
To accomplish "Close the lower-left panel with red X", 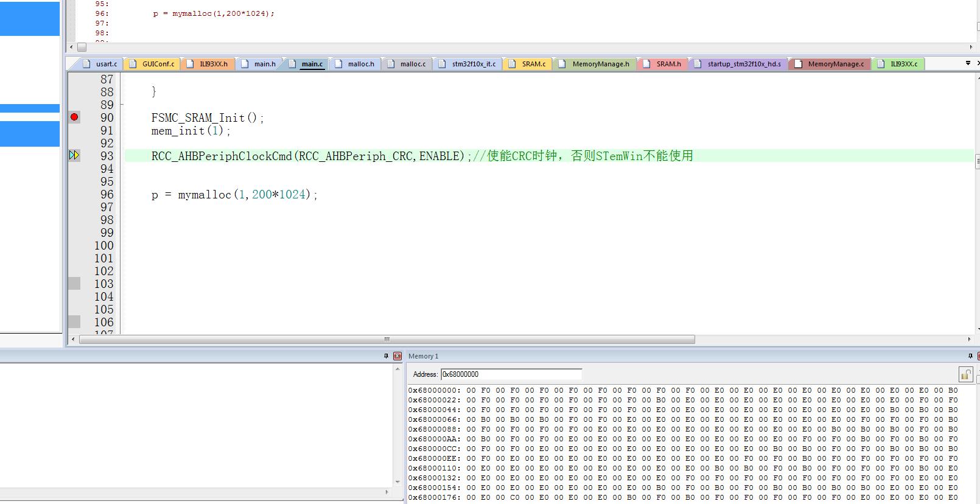I will 397,356.
